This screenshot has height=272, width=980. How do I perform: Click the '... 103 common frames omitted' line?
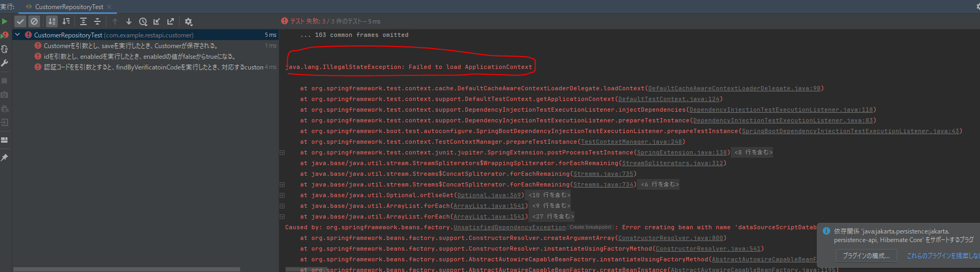click(x=354, y=35)
